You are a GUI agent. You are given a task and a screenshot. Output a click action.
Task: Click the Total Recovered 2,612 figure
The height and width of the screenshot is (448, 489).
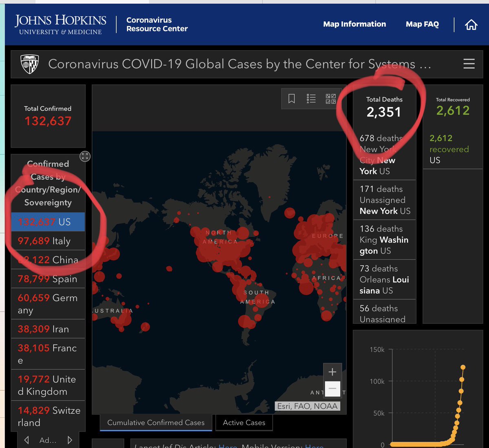pos(453,110)
